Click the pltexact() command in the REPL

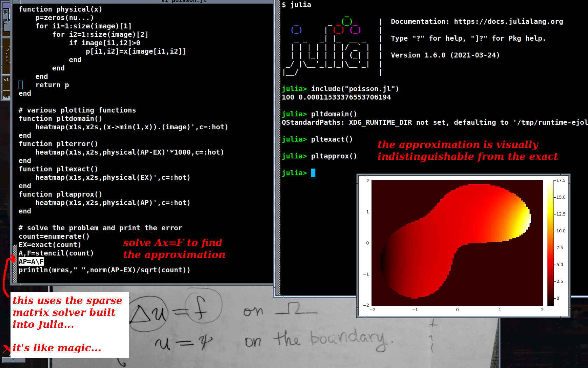(331, 139)
